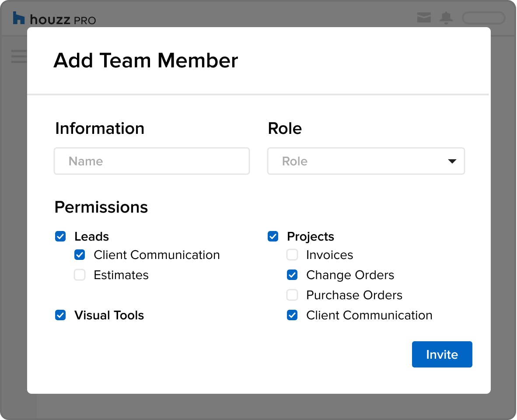Disable the Projects permission
Screen dimensions: 517x420
point(272,236)
